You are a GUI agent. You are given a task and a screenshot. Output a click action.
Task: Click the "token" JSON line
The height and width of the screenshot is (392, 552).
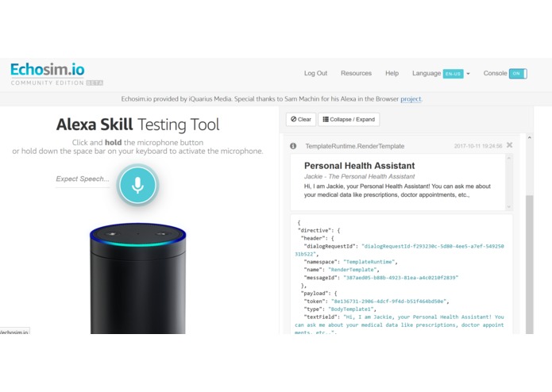point(376,302)
